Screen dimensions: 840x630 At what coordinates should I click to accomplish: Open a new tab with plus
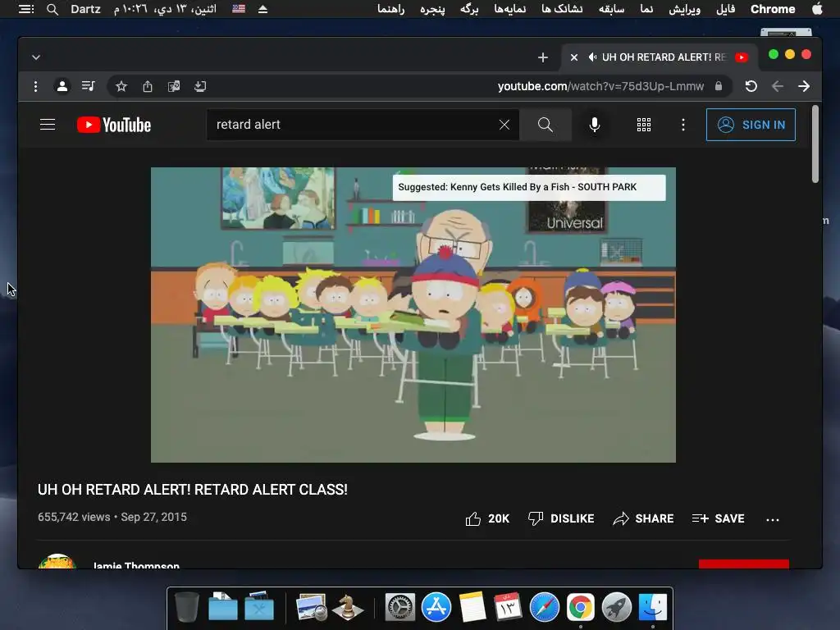543,57
